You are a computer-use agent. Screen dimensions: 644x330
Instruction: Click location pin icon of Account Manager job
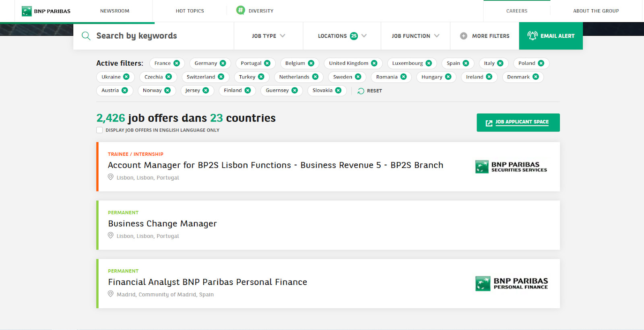coord(111,177)
